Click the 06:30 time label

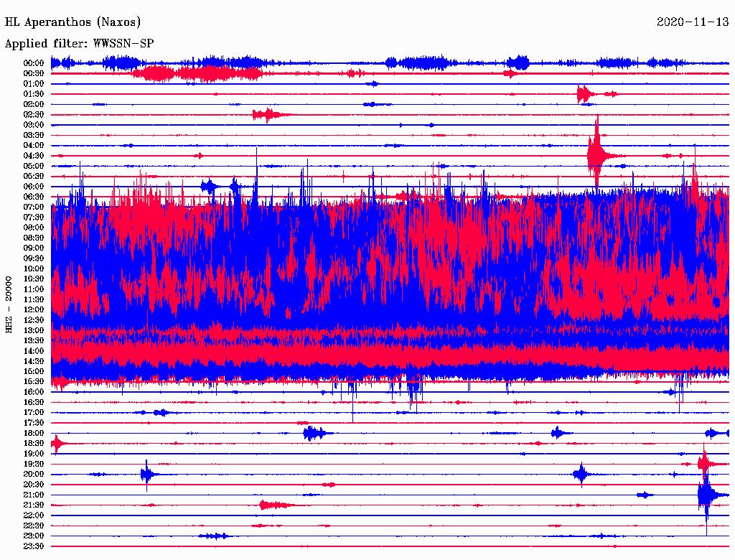pyautogui.click(x=34, y=197)
